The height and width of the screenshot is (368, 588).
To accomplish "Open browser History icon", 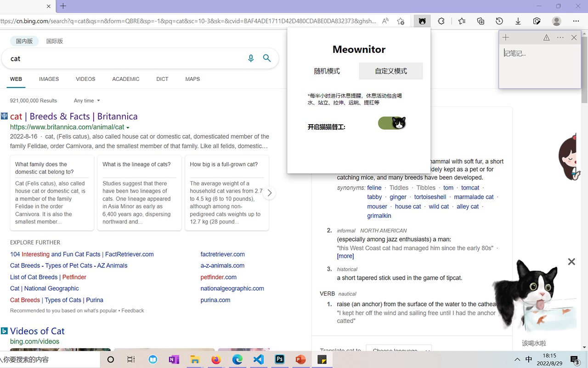I will [499, 21].
